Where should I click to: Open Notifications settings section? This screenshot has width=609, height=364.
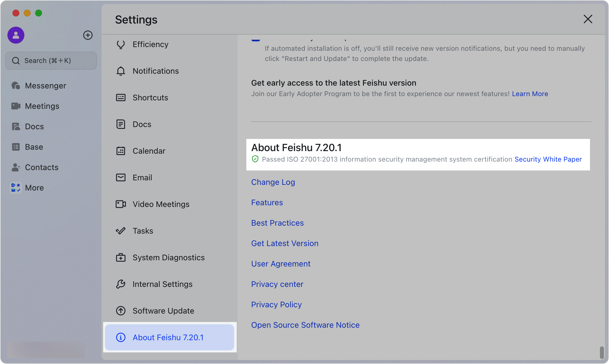point(170,71)
